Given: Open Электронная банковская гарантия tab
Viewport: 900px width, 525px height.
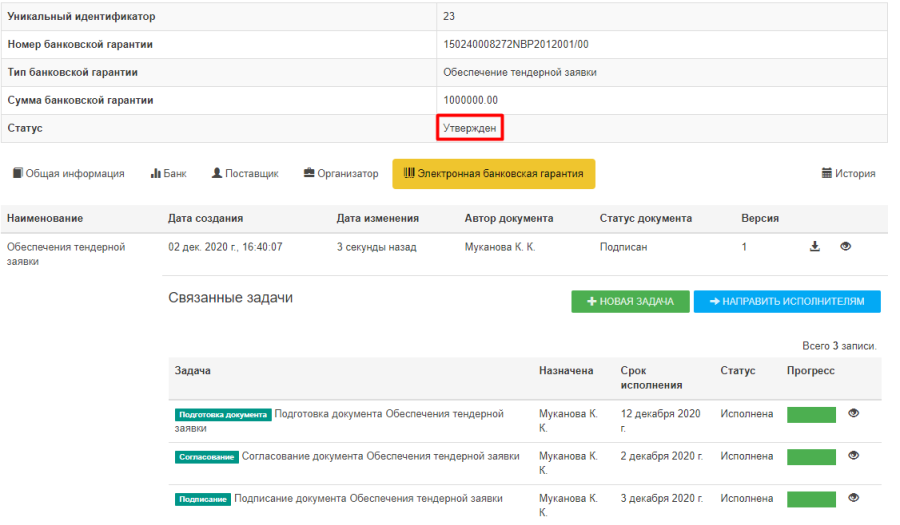Looking at the screenshot, I should (x=494, y=174).
